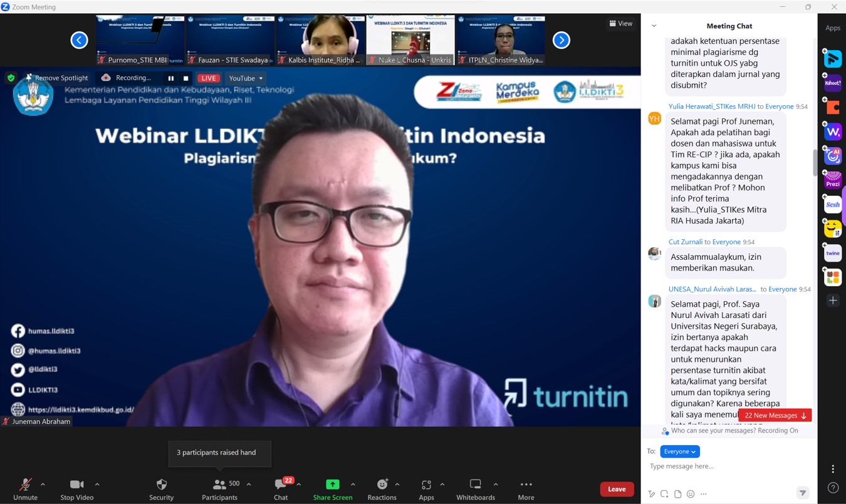
Task: Pause the recording
Action: click(x=170, y=78)
